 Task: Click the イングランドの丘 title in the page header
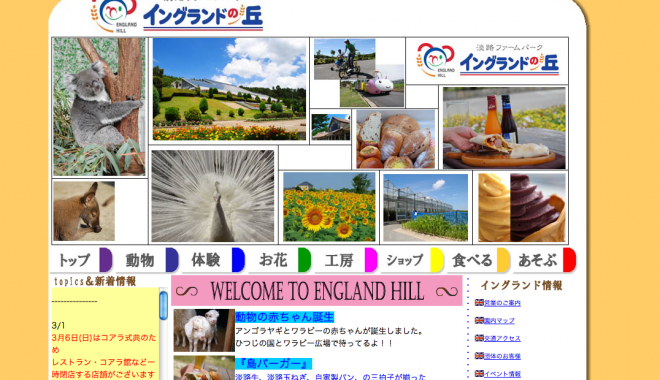(203, 18)
